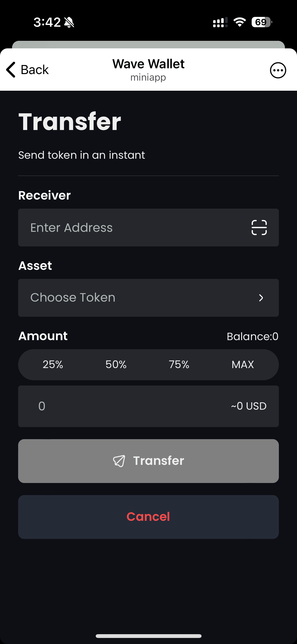Select the 25% amount option
297x644 pixels.
[x=53, y=365]
